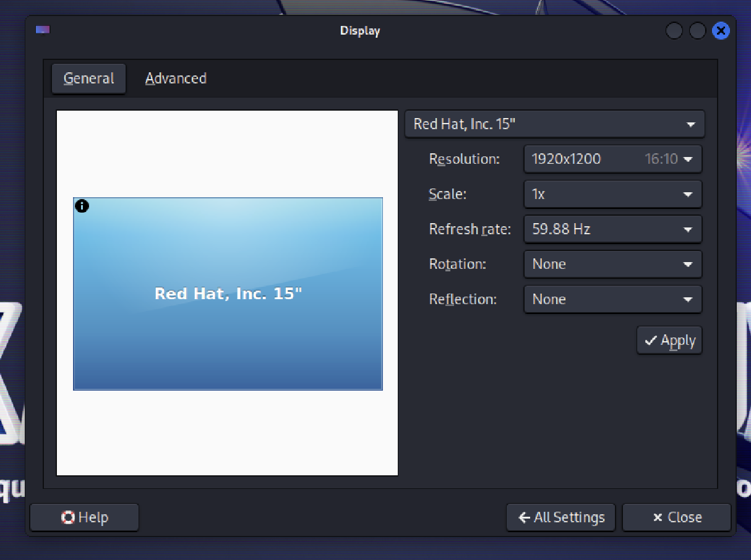Switch to the General tab
This screenshot has height=560, width=751.
[x=88, y=78]
